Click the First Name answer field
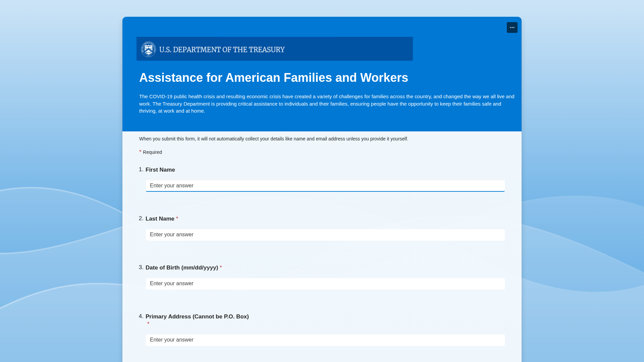The height and width of the screenshot is (362, 644). coord(325,186)
